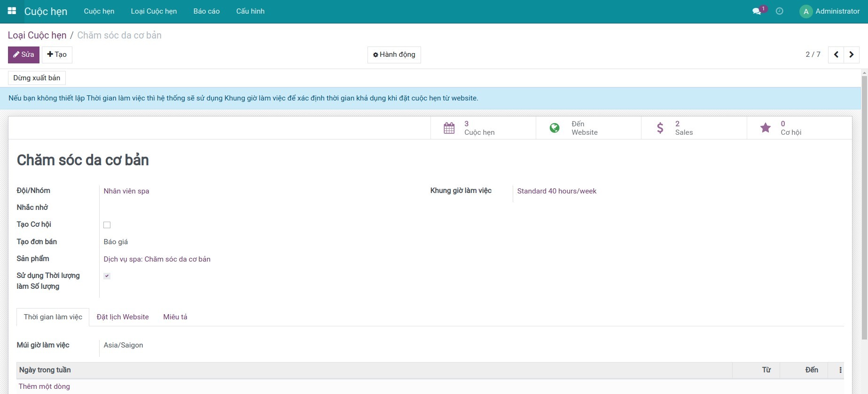
Task: Go to the next record arrow
Action: click(852, 54)
